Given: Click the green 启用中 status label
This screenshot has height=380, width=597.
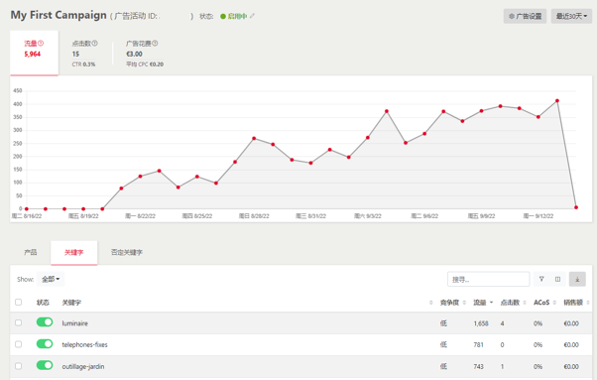Looking at the screenshot, I should point(237,16).
